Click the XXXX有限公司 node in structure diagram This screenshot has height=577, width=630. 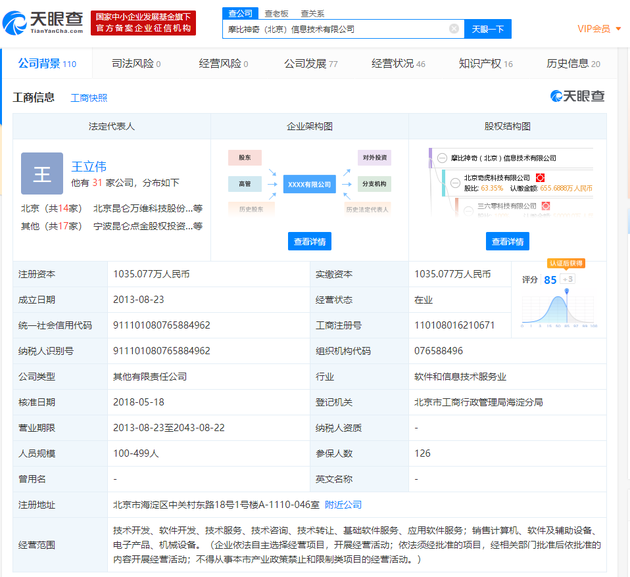(x=309, y=185)
